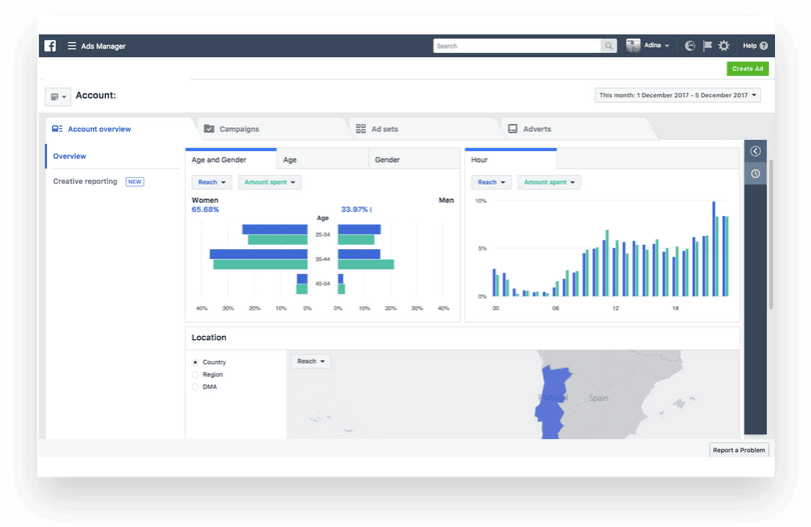Click Portugal highlighted on the map
The image size is (811, 527).
click(x=552, y=401)
